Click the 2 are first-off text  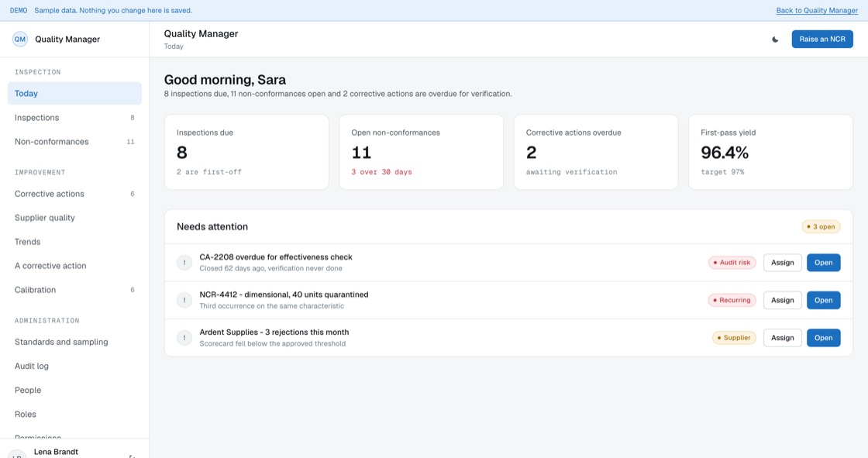click(209, 172)
